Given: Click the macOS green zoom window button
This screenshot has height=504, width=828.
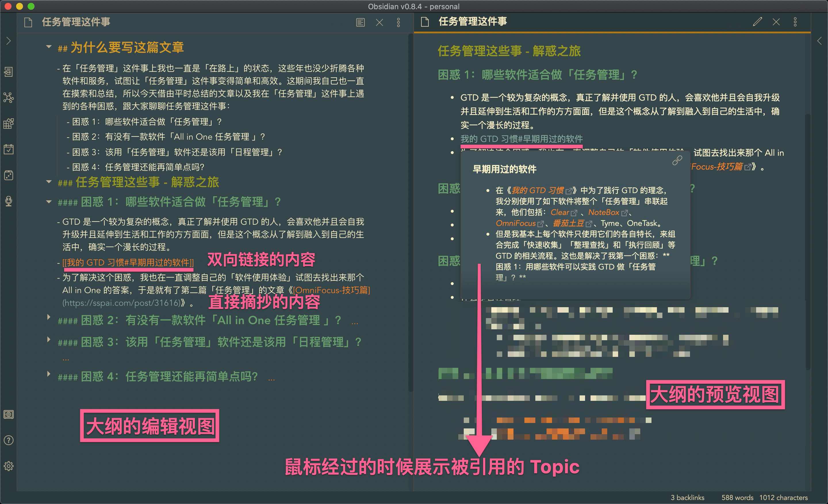Looking at the screenshot, I should (x=31, y=6).
